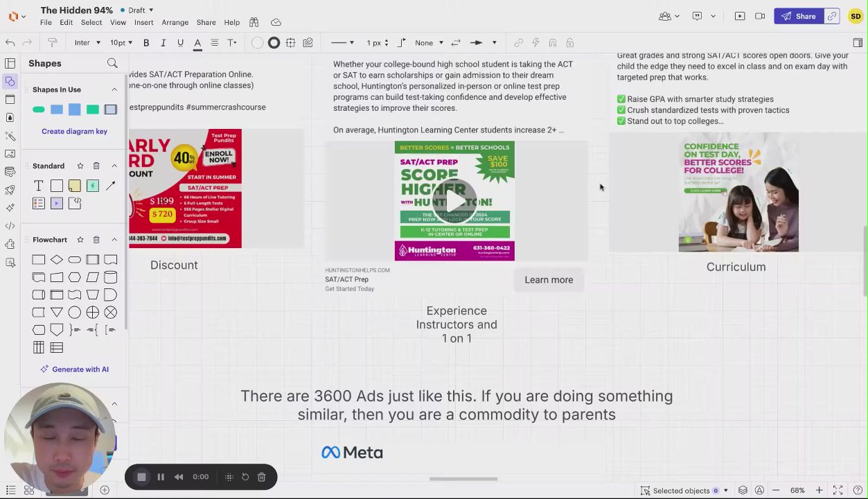
Task: Open the text options T dropdown
Action: point(232,43)
